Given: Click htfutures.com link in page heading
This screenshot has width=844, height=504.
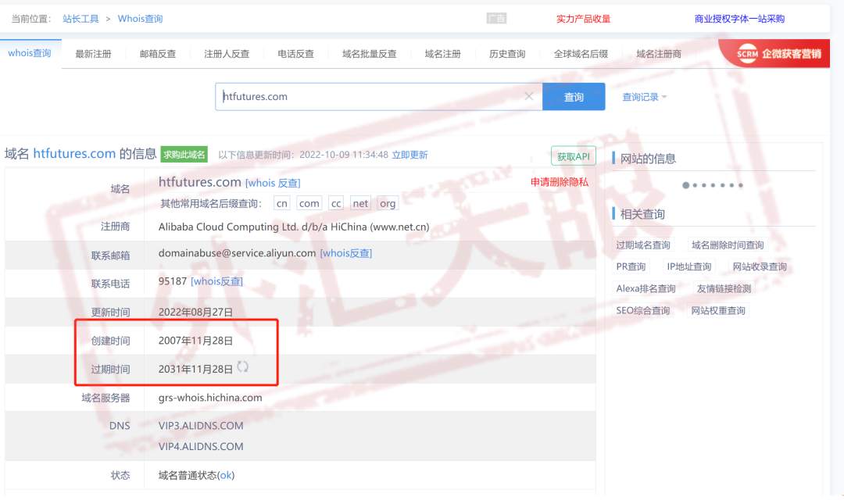Looking at the screenshot, I should pyautogui.click(x=74, y=153).
